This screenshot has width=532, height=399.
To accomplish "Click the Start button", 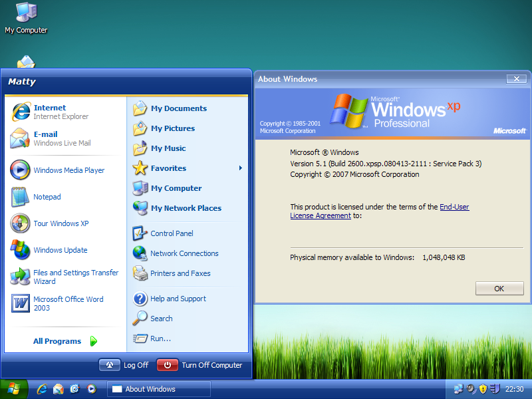I will [x=13, y=389].
